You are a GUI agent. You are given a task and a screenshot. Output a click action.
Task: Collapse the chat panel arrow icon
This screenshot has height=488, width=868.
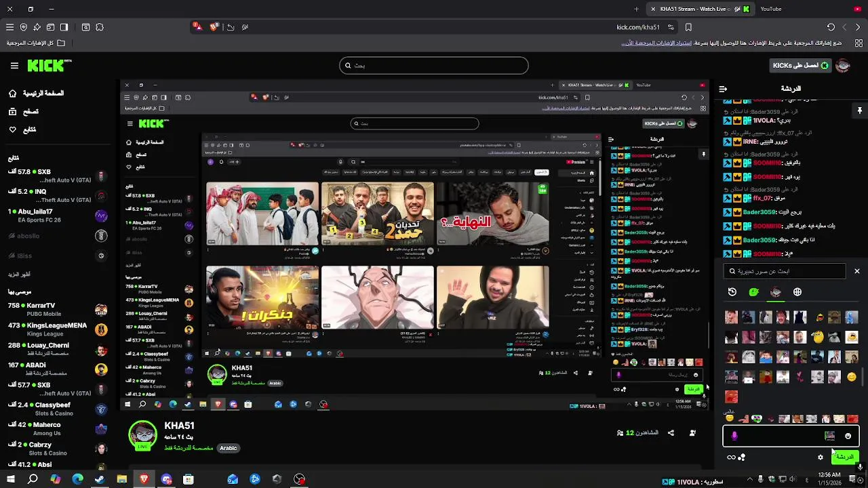(x=723, y=89)
